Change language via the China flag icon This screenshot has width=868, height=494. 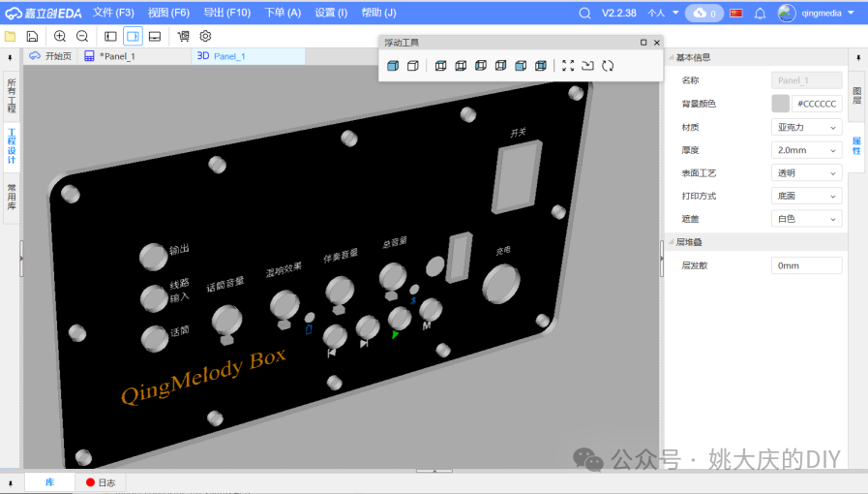[x=736, y=14]
